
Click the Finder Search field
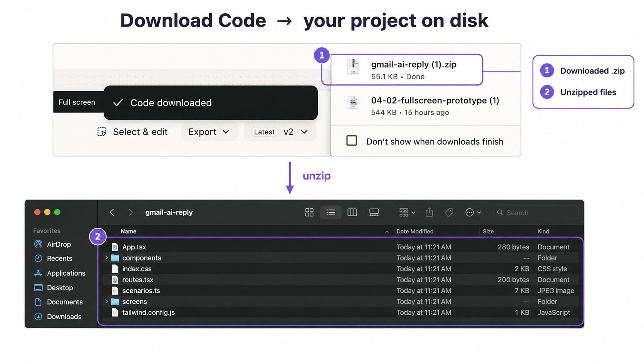pos(536,213)
